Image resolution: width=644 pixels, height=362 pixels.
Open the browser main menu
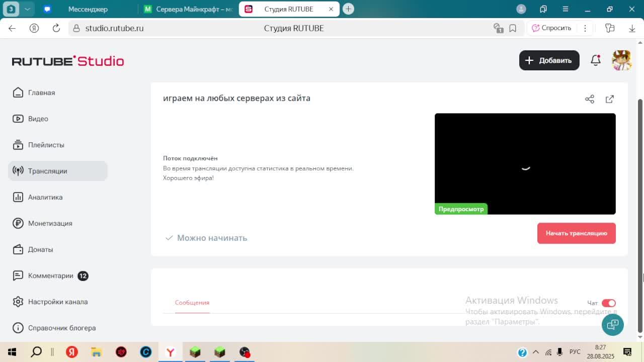tap(566, 9)
